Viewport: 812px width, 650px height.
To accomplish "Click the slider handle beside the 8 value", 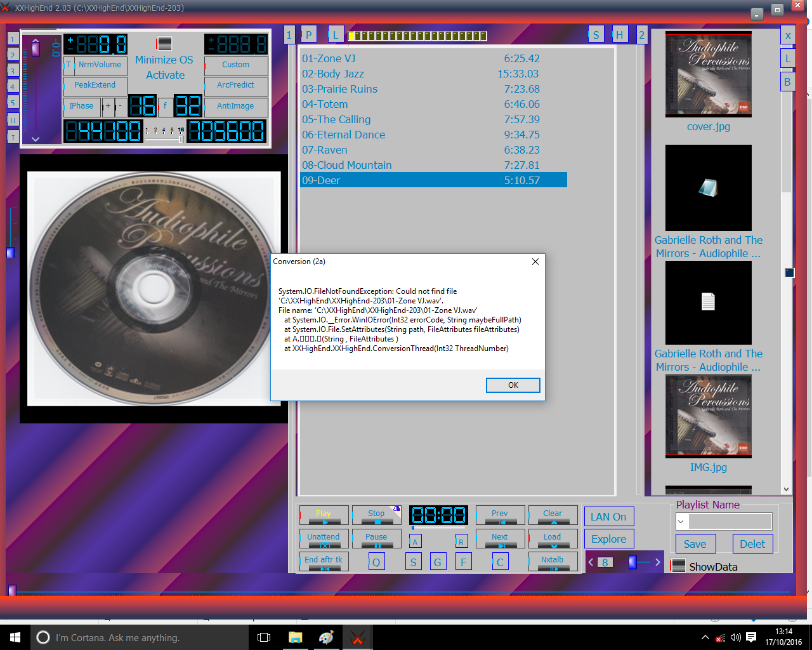I will tap(632, 562).
